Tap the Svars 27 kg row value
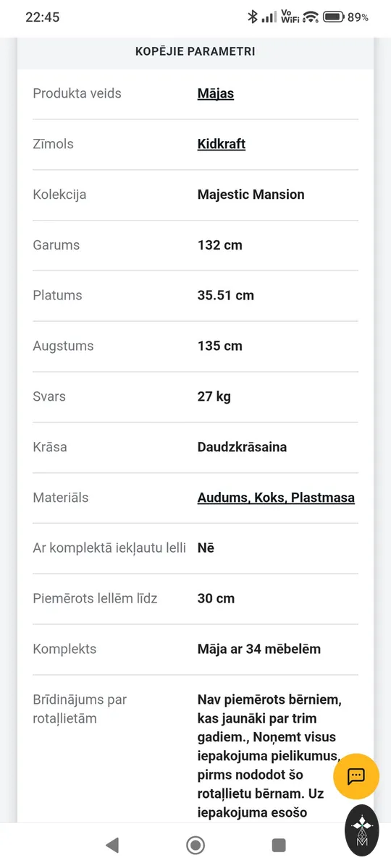391x868 pixels. coord(214,396)
